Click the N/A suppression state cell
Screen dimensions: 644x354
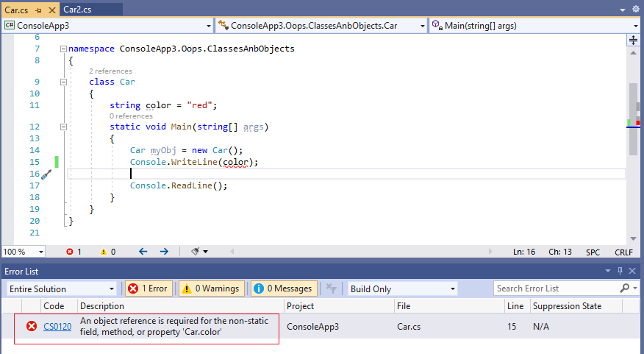pyautogui.click(x=541, y=327)
